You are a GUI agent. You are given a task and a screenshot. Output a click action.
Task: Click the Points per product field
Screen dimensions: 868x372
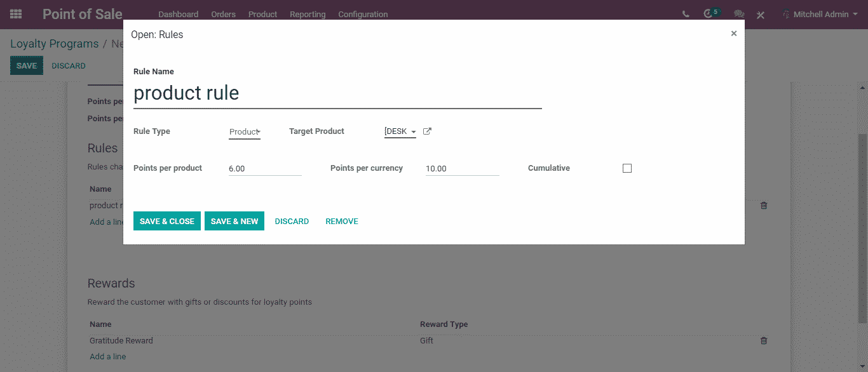click(265, 169)
